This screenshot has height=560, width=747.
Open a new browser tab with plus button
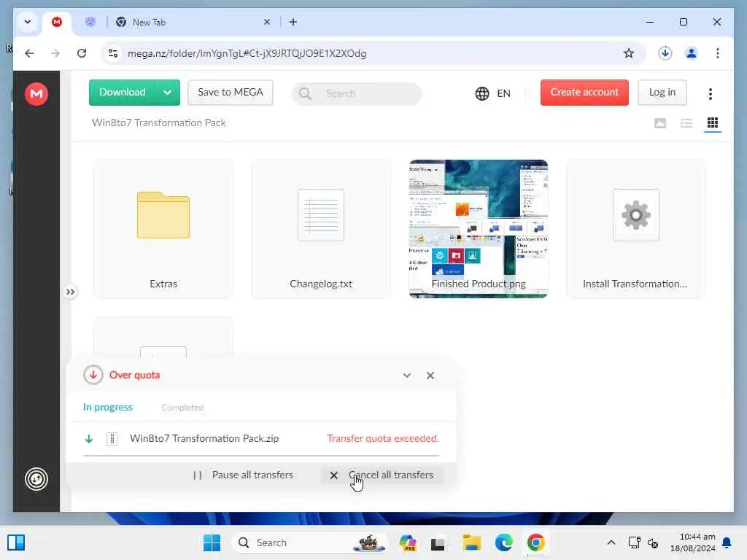(x=293, y=23)
